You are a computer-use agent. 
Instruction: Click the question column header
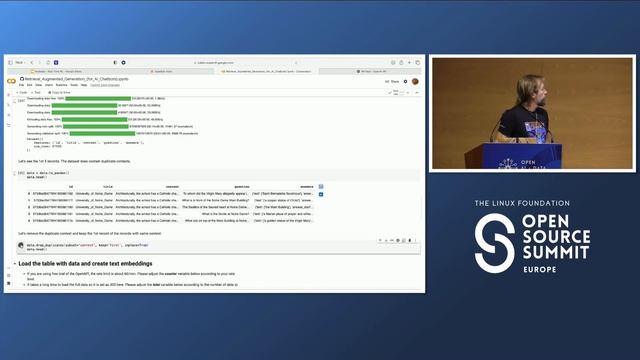[242, 187]
